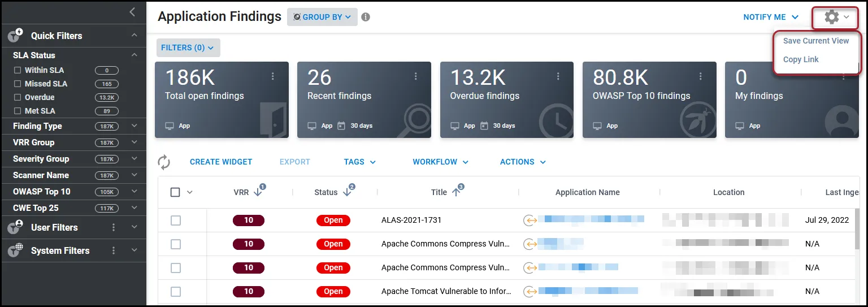
Task: Open the Filters (0) dropdown
Action: point(188,47)
